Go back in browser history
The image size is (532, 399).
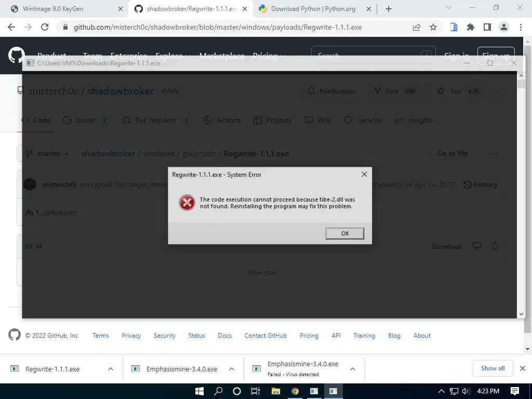[11, 27]
